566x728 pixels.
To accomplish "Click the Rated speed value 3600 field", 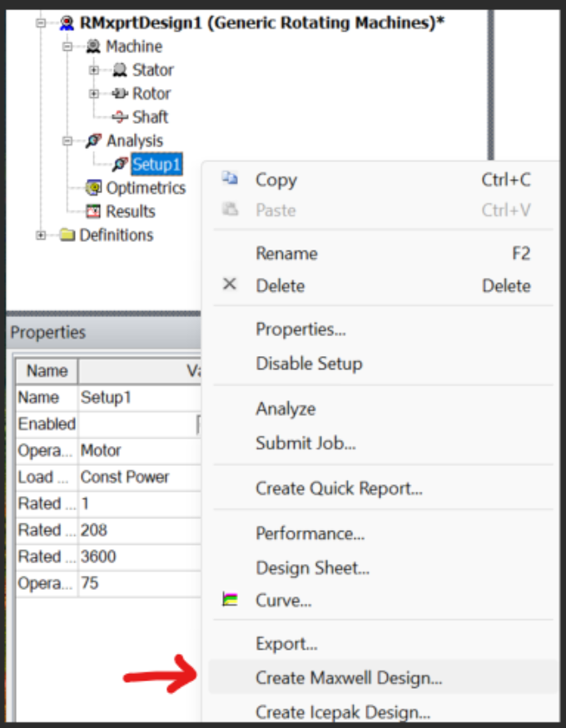I will tap(137, 557).
